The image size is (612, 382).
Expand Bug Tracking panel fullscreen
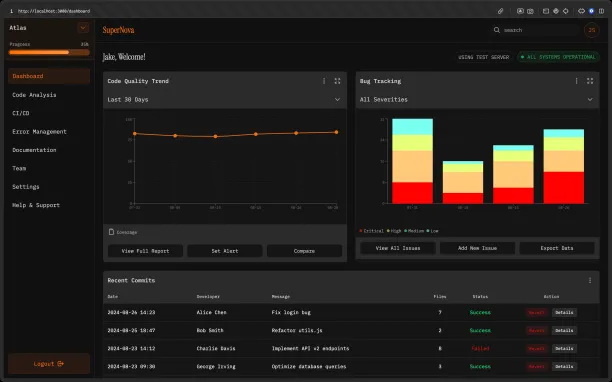click(590, 81)
